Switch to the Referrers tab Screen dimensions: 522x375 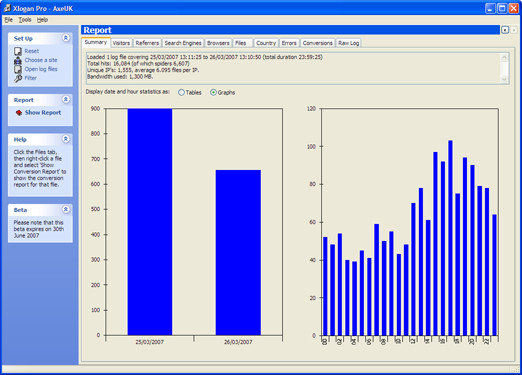pos(147,43)
